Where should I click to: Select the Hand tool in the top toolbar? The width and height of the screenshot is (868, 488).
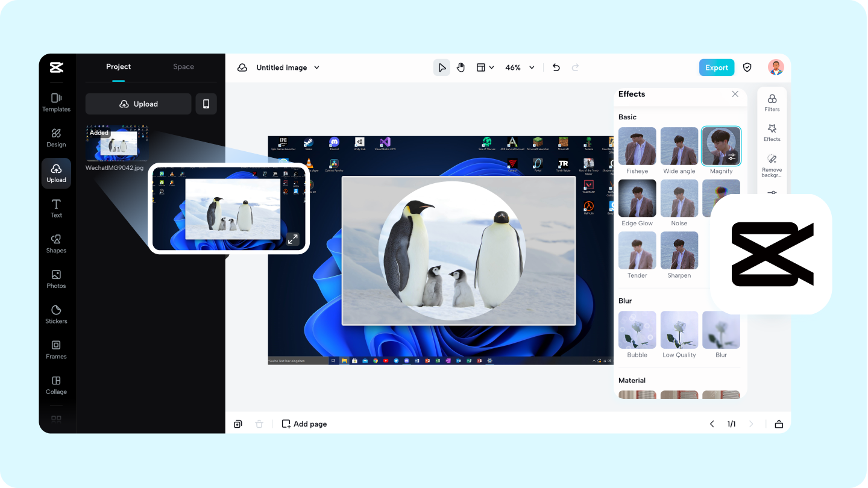click(461, 67)
